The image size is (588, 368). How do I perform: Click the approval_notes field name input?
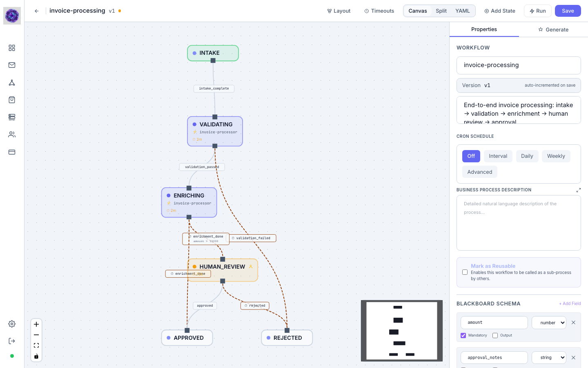click(x=494, y=358)
